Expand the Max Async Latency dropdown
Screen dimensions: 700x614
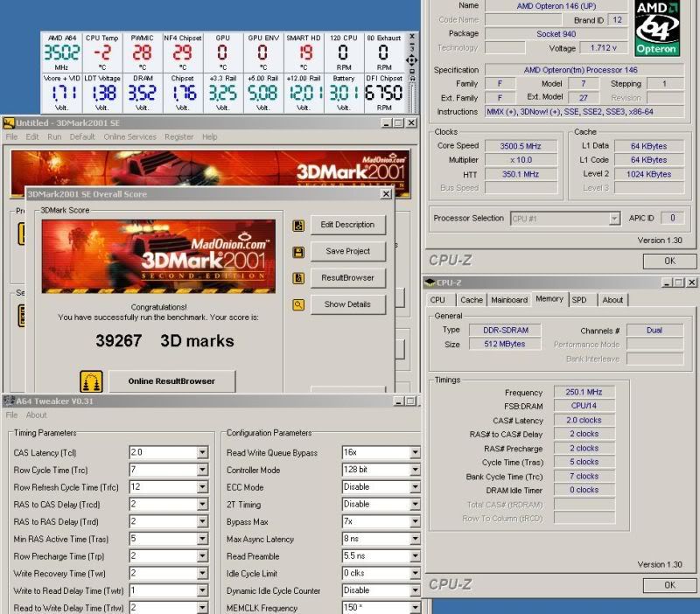tap(415, 539)
